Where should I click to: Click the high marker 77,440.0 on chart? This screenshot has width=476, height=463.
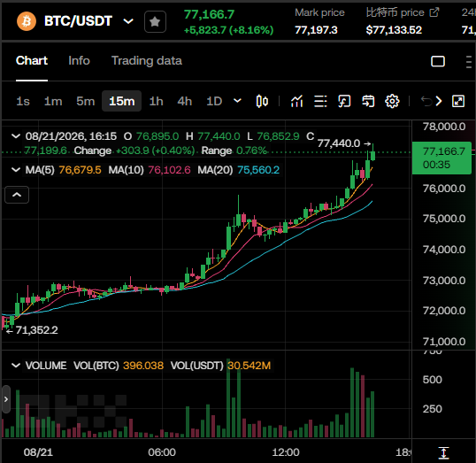339,143
